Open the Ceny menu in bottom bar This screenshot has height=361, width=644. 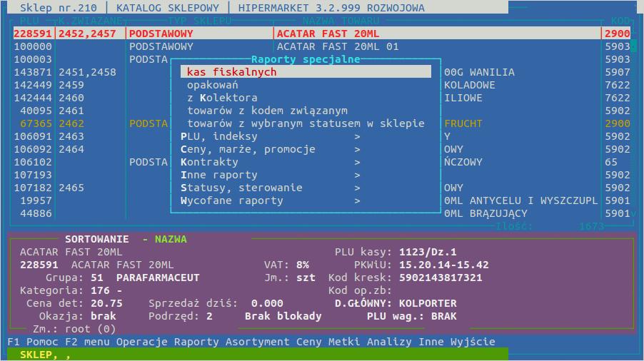point(309,342)
